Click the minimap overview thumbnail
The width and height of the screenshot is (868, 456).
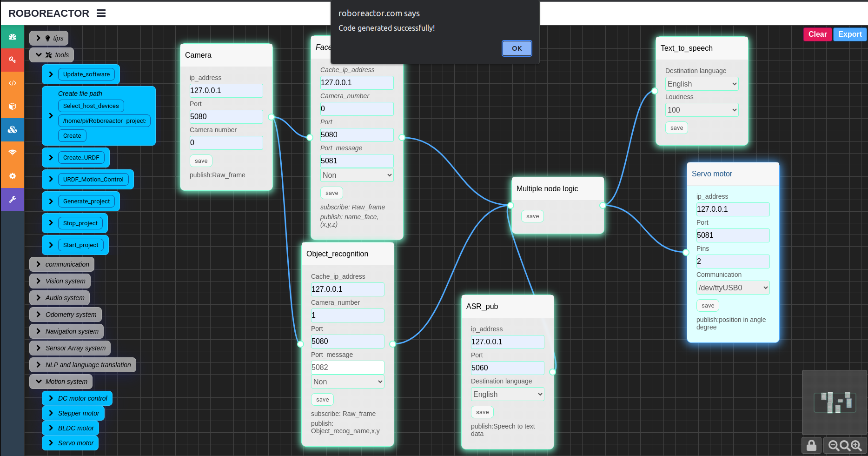coord(835,402)
